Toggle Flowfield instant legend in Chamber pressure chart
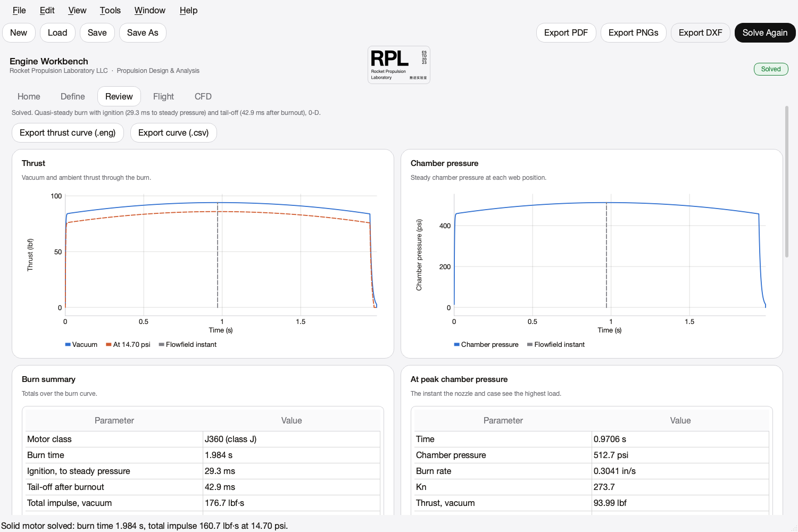The height and width of the screenshot is (532, 798). point(556,345)
